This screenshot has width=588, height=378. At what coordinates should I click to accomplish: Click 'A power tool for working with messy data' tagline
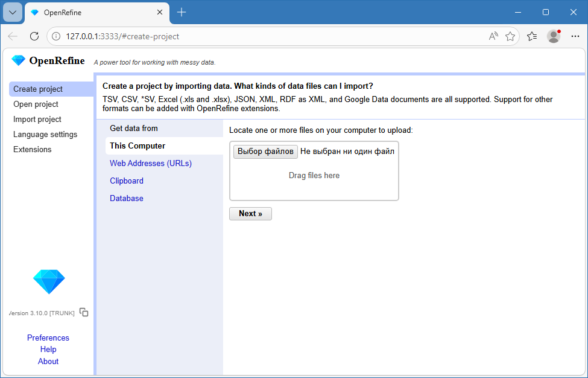(154, 62)
